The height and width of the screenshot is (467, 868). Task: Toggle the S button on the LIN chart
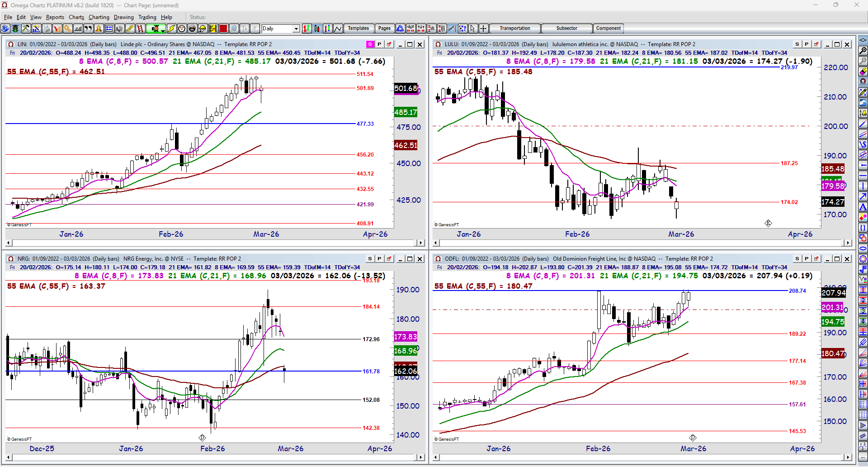point(370,44)
